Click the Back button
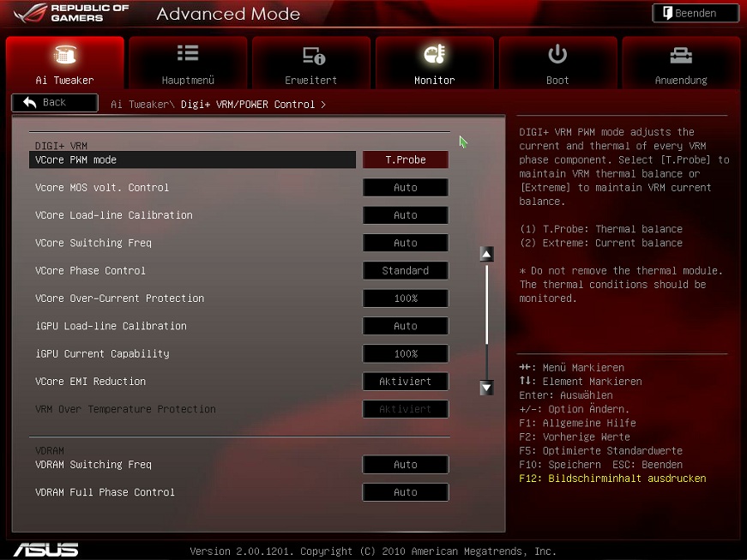The height and width of the screenshot is (560, 747). (55, 102)
